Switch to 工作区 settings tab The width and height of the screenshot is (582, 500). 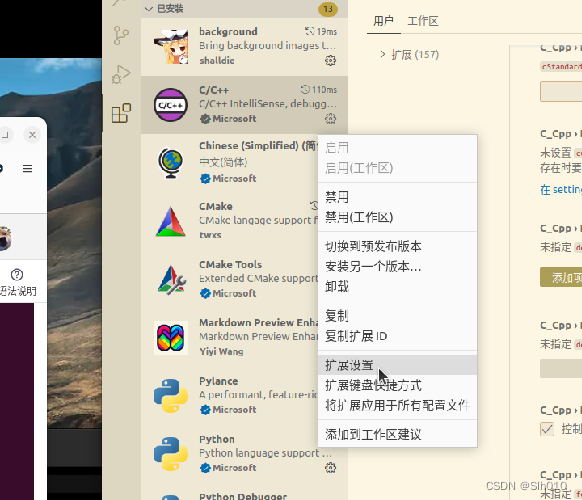423,21
